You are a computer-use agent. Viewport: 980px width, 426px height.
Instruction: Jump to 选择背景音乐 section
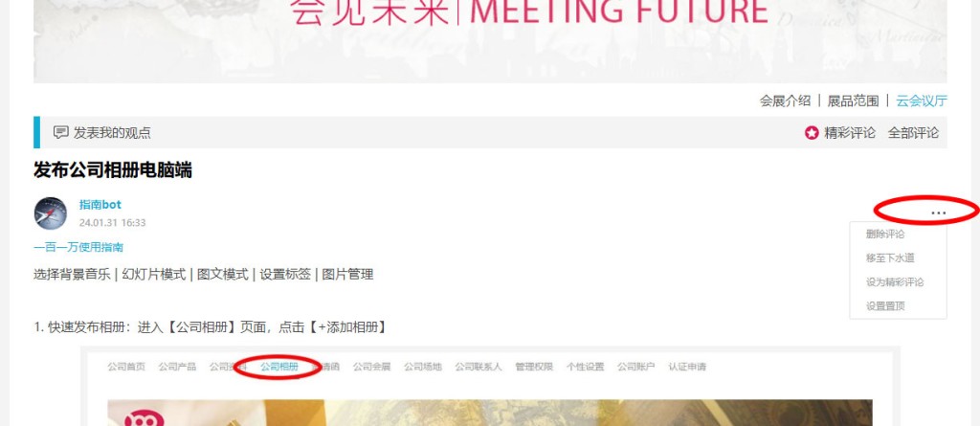[72, 274]
